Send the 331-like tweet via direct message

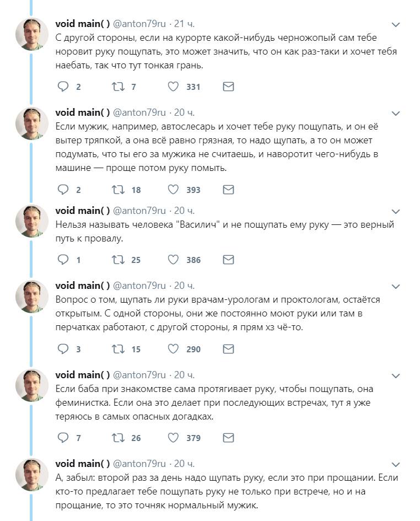click(228, 87)
